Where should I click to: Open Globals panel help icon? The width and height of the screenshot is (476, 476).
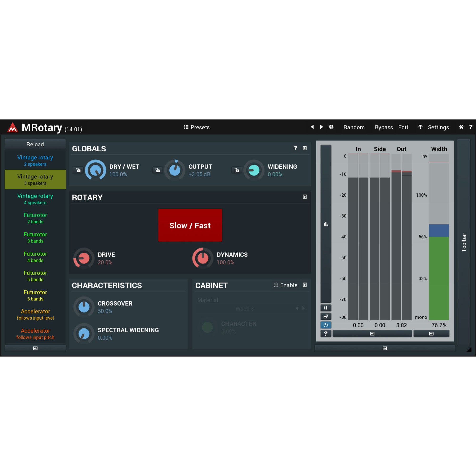[295, 148]
